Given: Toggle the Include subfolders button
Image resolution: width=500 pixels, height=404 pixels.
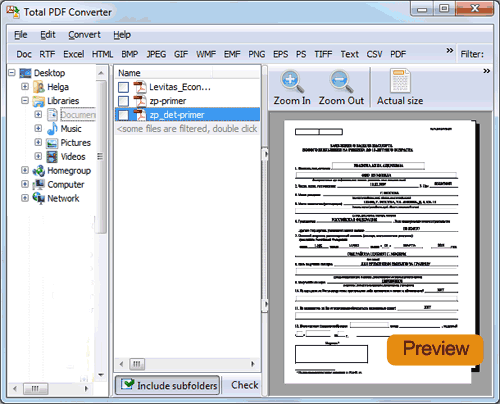Looking at the screenshot, I should tap(168, 385).
